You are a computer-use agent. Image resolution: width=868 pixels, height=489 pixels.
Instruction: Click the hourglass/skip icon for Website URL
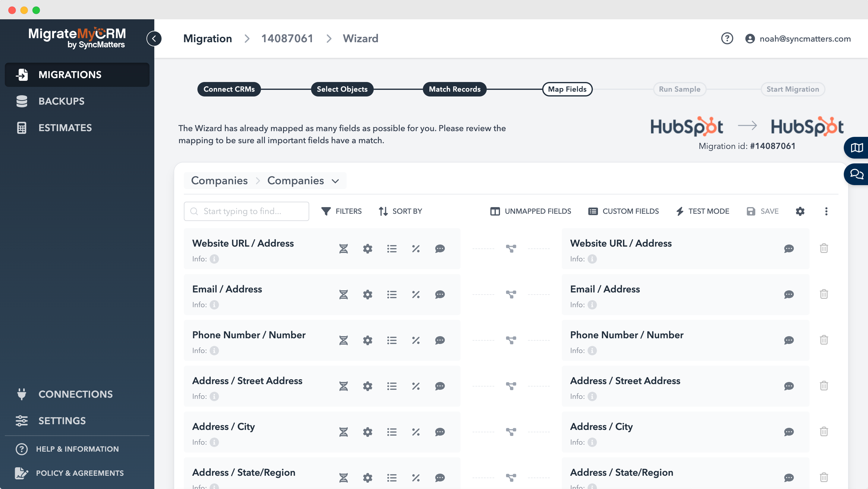tap(343, 249)
